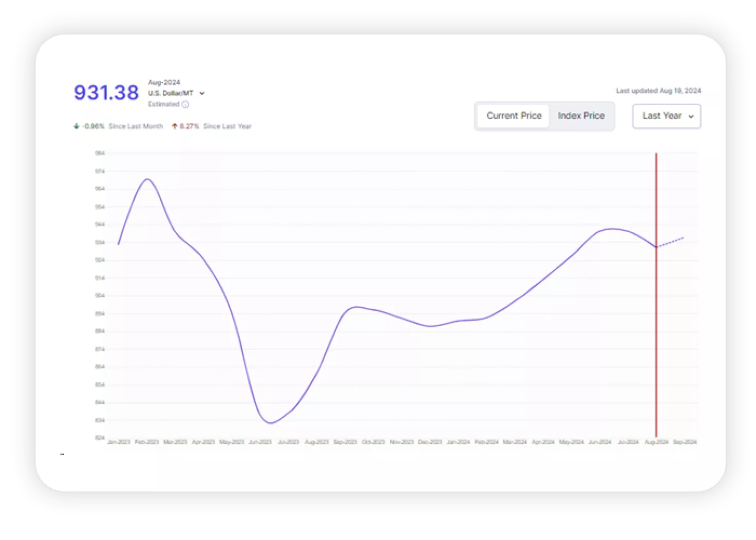Click the red vertical Aug-2024 marker line

pyautogui.click(x=656, y=295)
